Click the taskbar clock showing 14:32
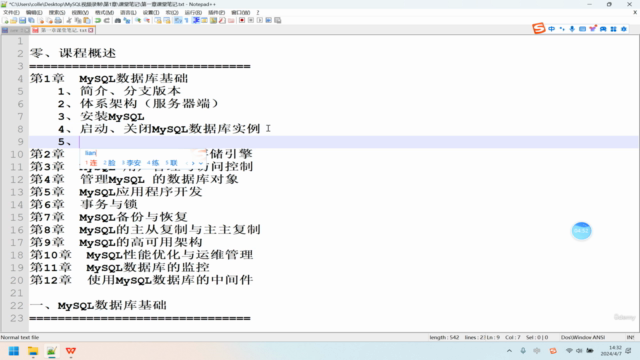 [611, 351]
